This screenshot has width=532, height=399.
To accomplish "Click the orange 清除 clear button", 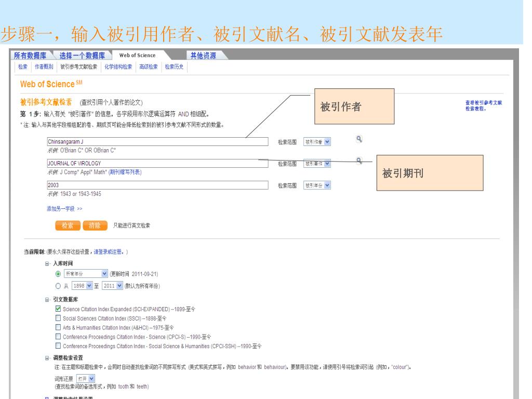I will [x=95, y=225].
